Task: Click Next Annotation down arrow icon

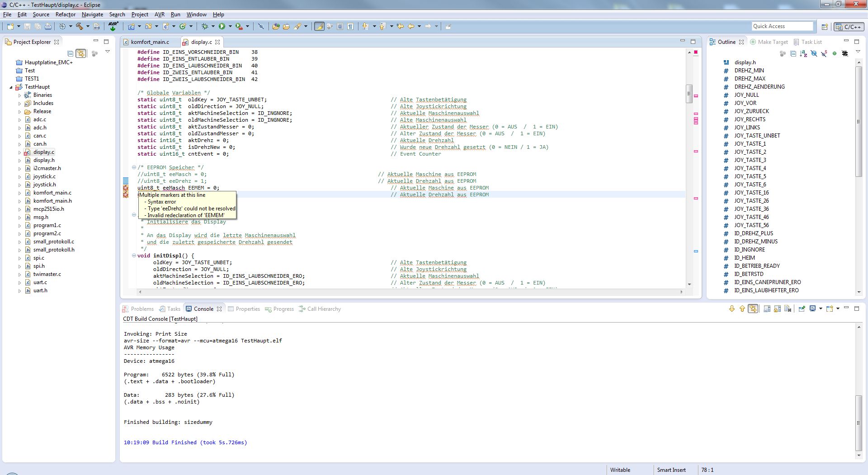Action: point(365,26)
